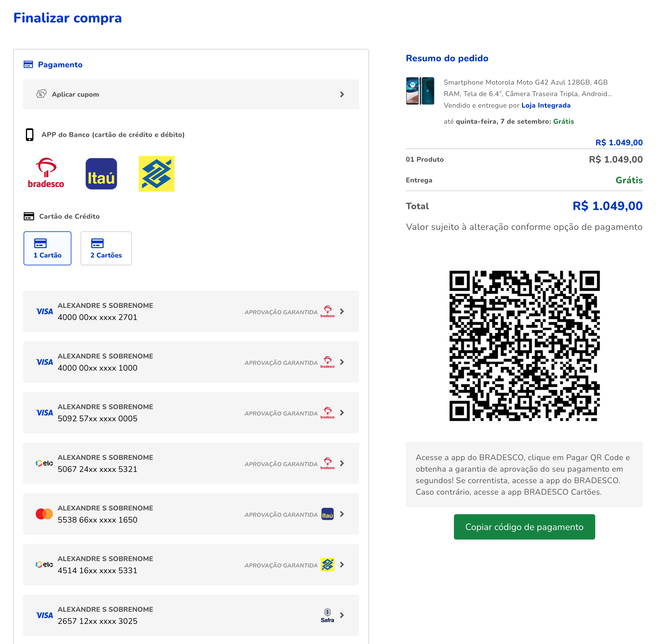Select the Banco do Brasil logo
Viewport: 660px width, 644px height.
[156, 174]
